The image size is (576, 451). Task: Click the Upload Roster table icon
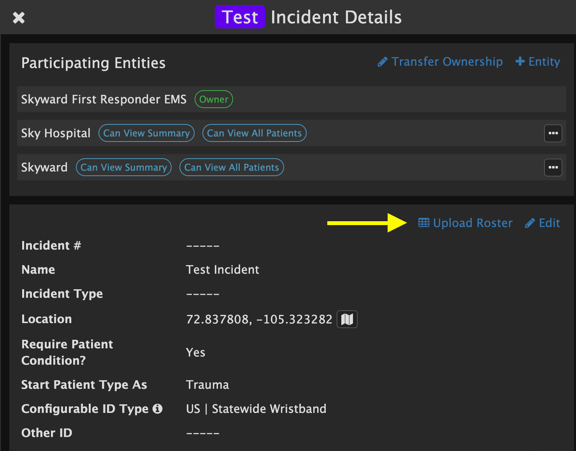click(x=424, y=223)
